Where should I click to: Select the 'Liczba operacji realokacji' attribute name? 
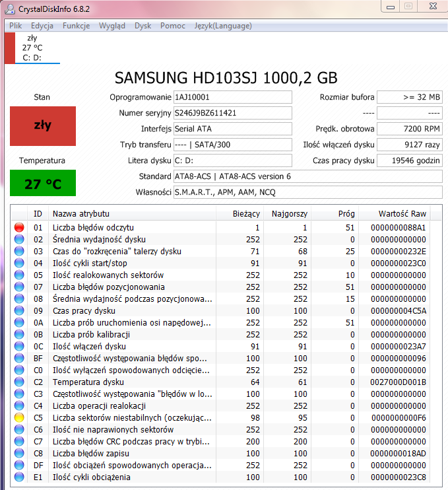[x=99, y=405]
